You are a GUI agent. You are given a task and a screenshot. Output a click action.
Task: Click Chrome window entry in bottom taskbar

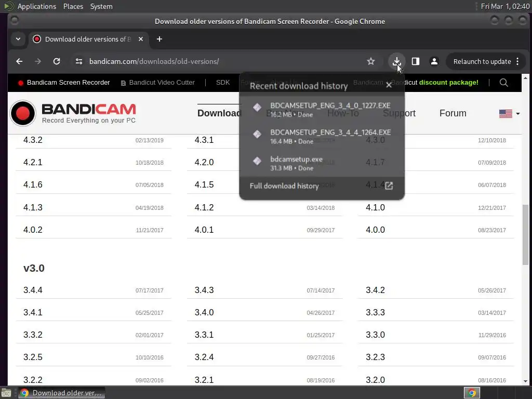coord(61,393)
